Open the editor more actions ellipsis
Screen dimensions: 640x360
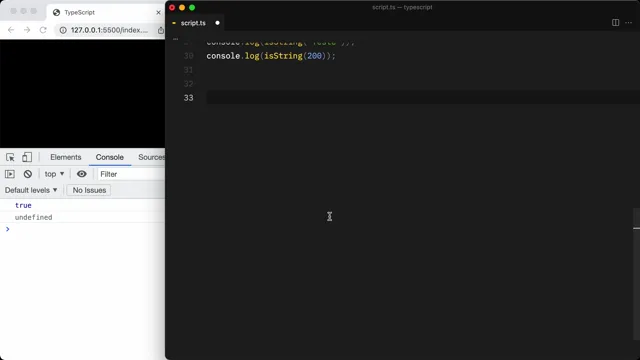point(629,23)
